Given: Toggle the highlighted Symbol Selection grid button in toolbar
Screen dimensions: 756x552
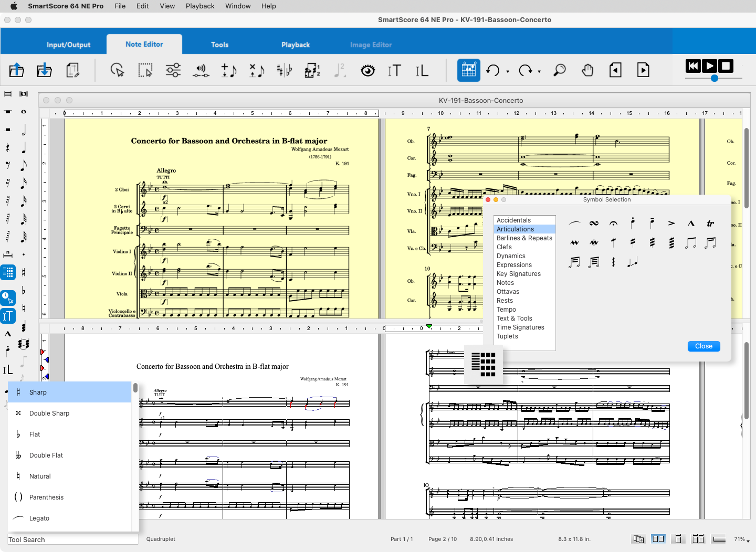Looking at the screenshot, I should 469,70.
